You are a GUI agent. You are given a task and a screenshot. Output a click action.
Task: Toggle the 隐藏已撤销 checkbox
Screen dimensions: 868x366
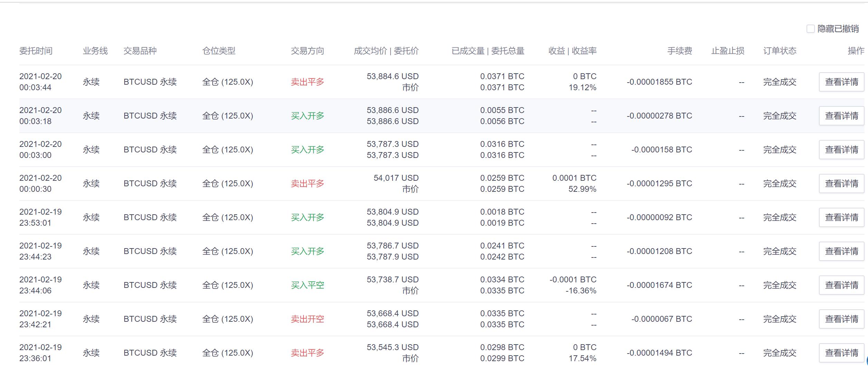pyautogui.click(x=810, y=29)
